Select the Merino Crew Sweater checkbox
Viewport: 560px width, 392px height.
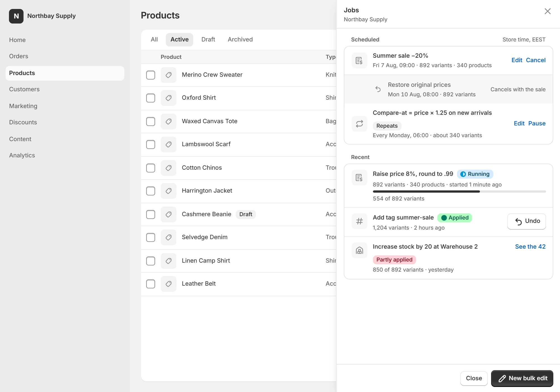tap(151, 75)
